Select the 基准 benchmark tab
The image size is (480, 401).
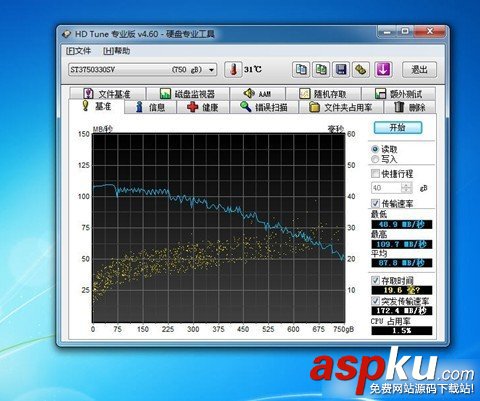[x=97, y=106]
